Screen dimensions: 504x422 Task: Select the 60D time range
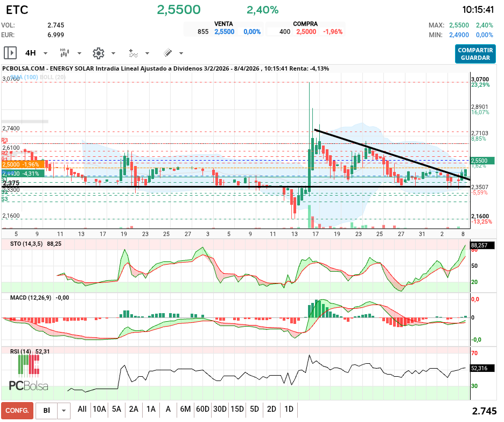click(x=202, y=409)
